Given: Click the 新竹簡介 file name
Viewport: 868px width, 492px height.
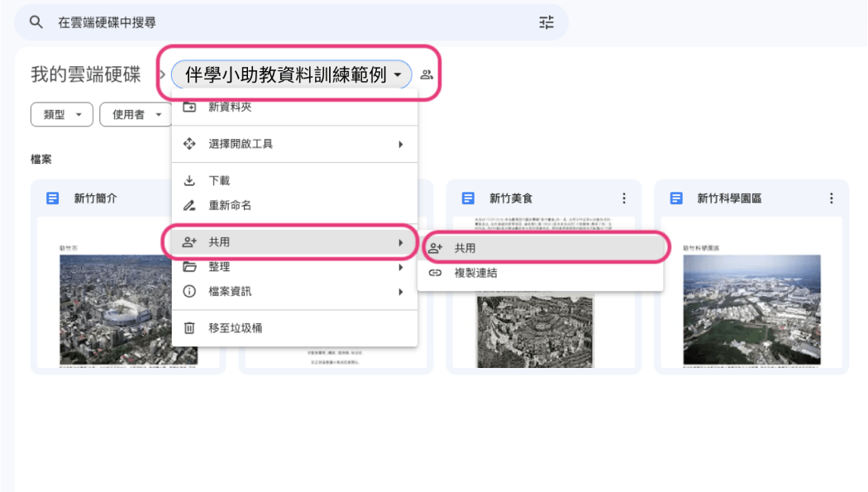Looking at the screenshot, I should [x=95, y=198].
